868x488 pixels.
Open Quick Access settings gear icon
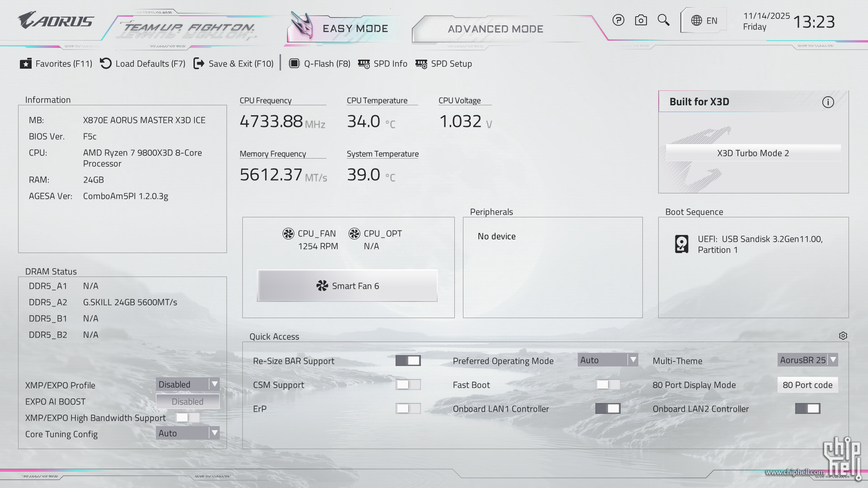pos(843,336)
